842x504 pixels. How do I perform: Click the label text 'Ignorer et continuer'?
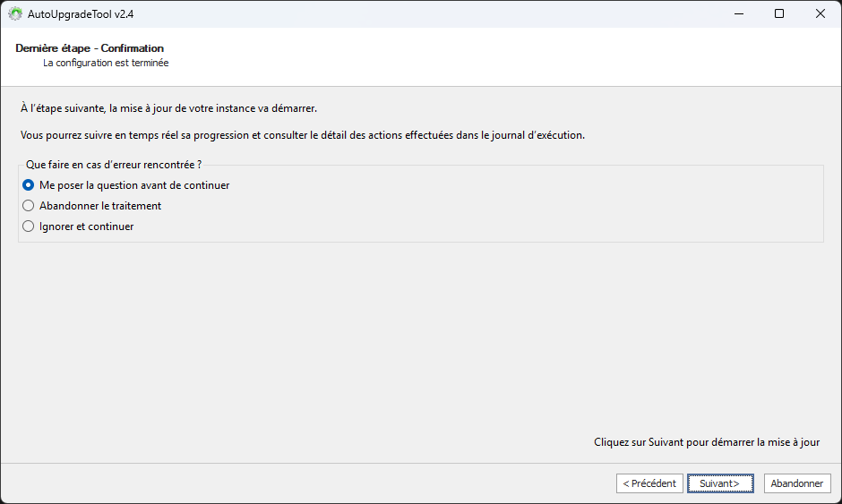87,226
